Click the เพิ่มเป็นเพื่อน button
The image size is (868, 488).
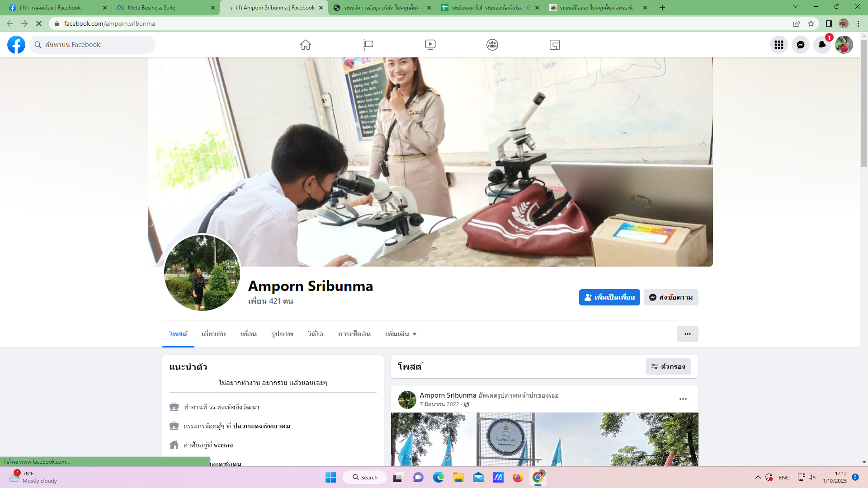[609, 297]
